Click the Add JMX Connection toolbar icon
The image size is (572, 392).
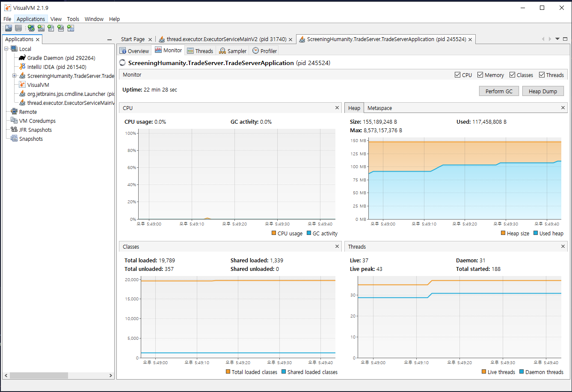point(41,28)
